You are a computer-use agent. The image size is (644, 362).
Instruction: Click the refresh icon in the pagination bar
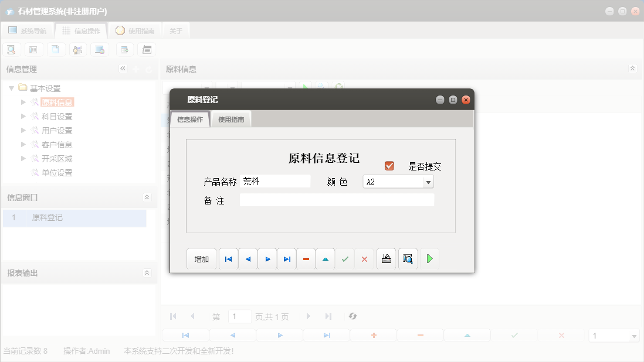click(352, 316)
